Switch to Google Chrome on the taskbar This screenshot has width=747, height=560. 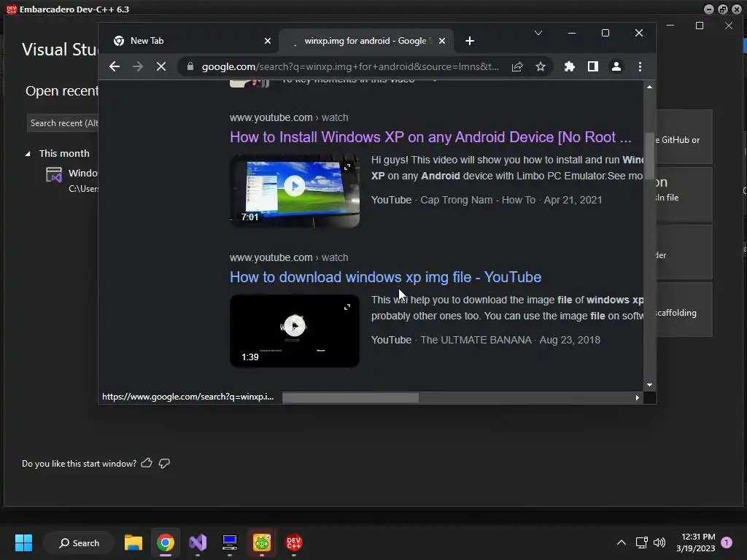(166, 542)
